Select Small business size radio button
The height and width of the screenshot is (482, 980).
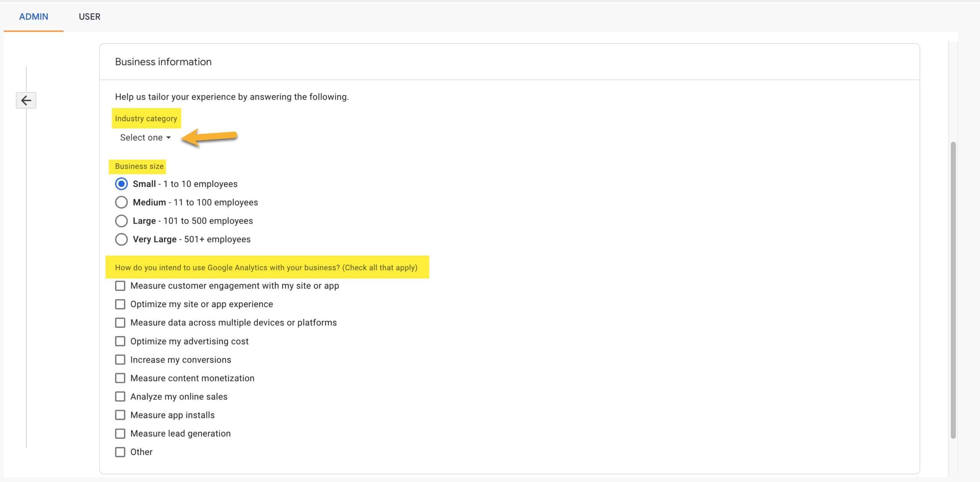click(x=121, y=184)
